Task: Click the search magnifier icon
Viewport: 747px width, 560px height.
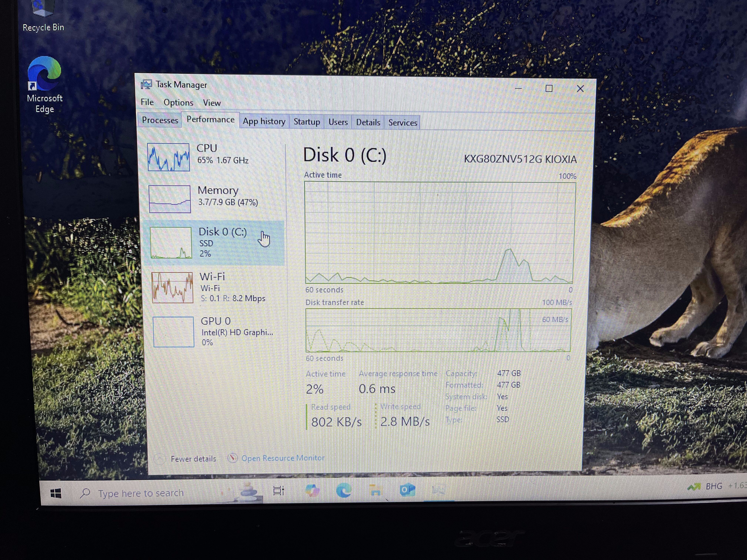Action: (85, 494)
